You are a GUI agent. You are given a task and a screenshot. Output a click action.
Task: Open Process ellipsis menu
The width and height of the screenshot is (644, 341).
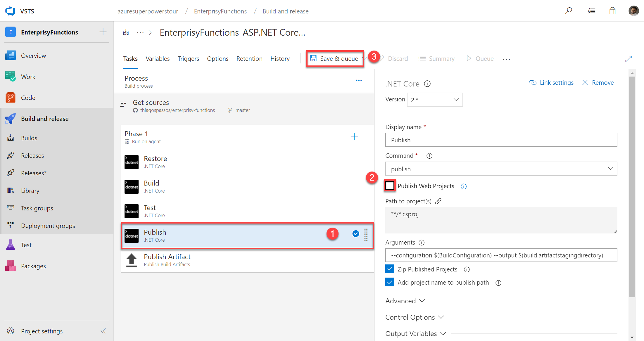359,80
